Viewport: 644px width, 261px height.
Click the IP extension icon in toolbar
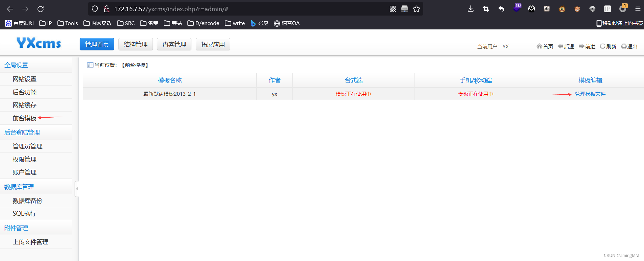(608, 9)
